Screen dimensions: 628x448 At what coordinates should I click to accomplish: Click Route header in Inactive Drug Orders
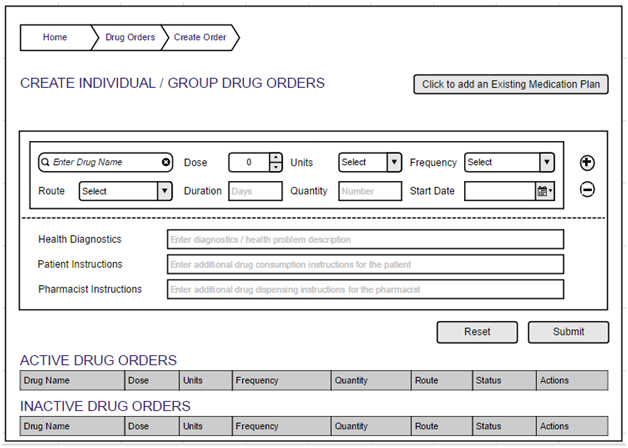(442, 426)
